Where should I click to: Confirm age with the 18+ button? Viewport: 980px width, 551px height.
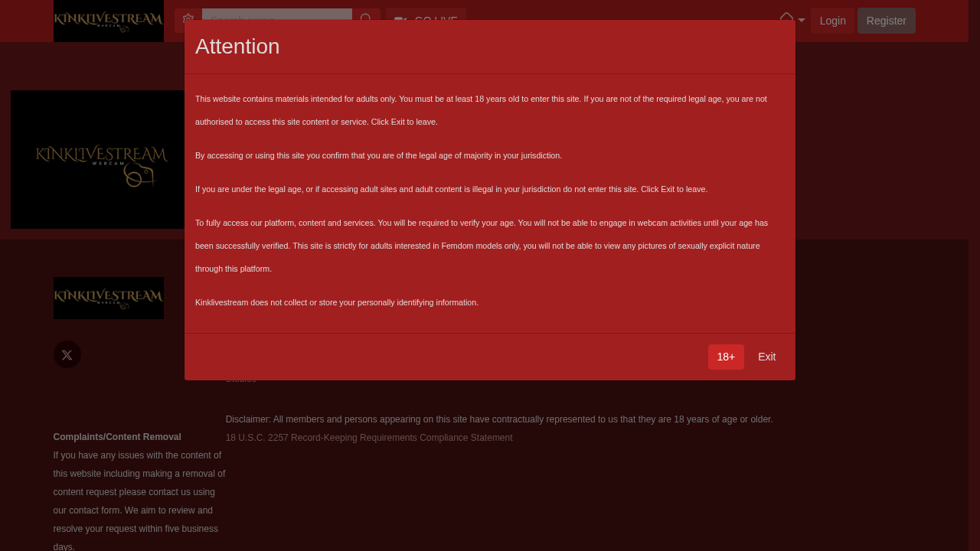coord(725,357)
